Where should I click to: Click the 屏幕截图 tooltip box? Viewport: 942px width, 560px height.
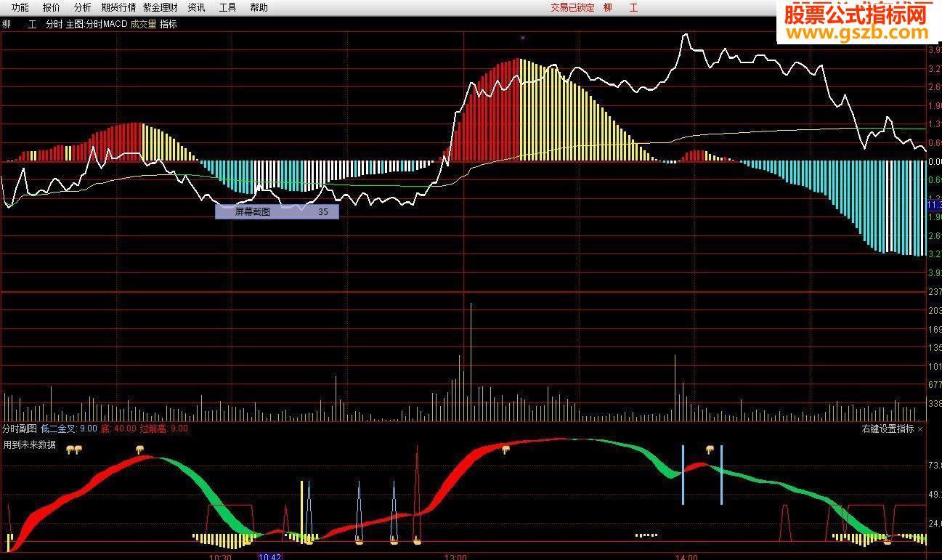[x=277, y=212]
